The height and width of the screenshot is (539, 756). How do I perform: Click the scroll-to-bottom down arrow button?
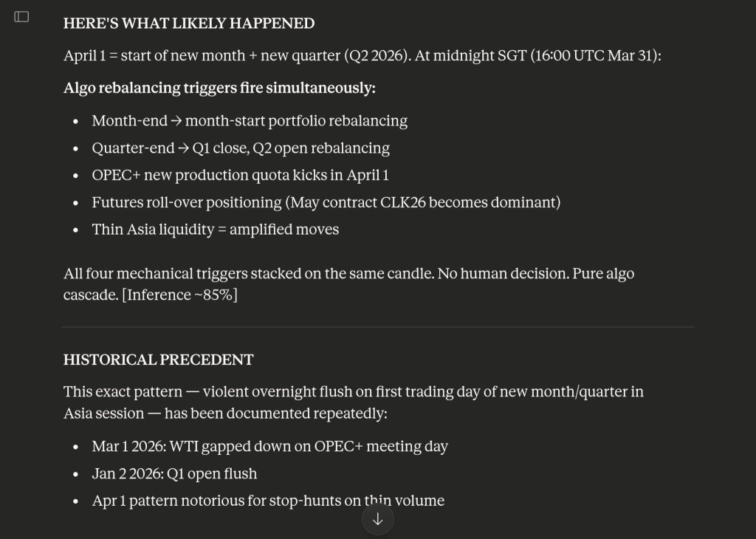tap(378, 519)
